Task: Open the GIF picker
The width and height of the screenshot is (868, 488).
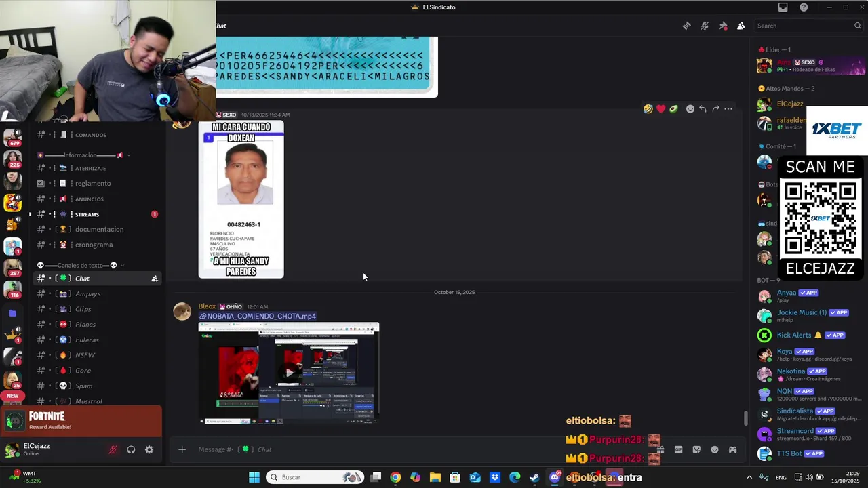Action: click(x=678, y=449)
